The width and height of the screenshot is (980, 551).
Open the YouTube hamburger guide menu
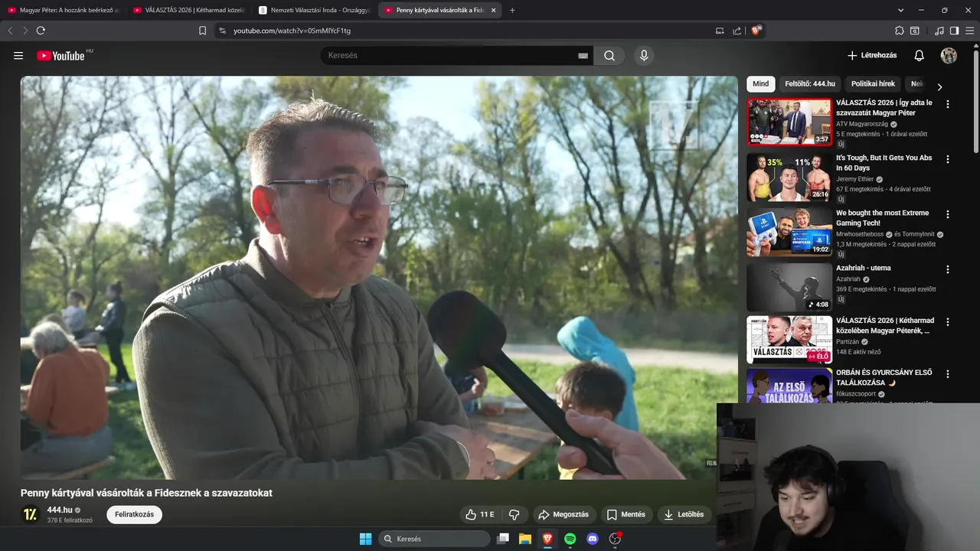18,56
